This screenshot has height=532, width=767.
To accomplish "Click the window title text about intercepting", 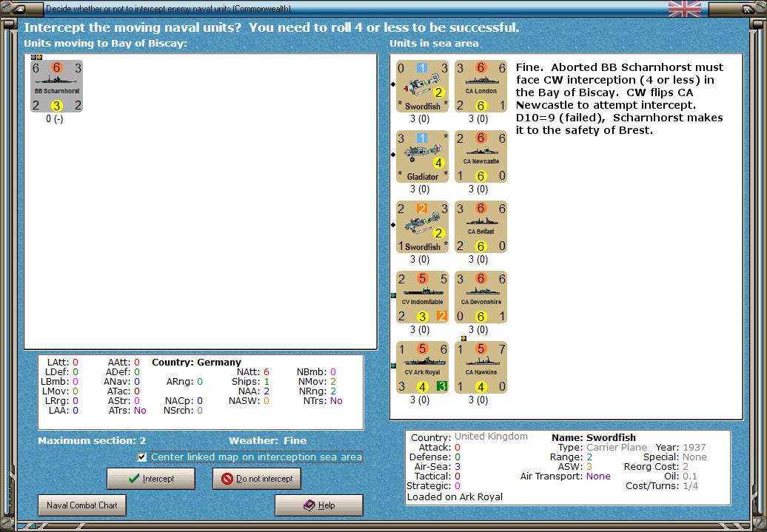I will point(169,9).
